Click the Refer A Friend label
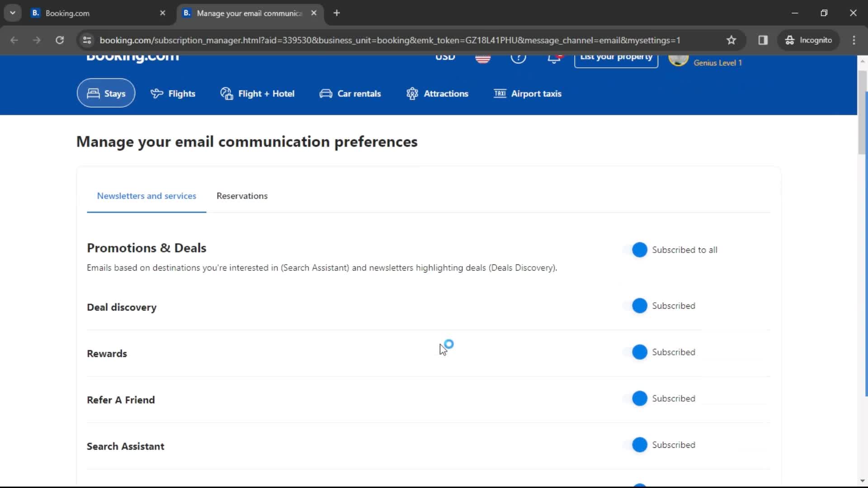This screenshot has height=488, width=868. click(x=121, y=400)
